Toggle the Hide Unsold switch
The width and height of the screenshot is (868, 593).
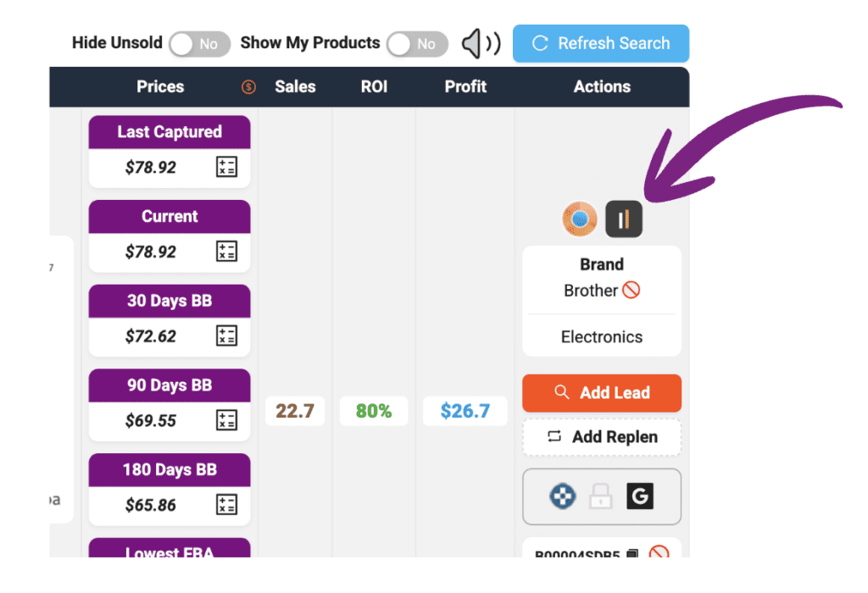point(200,44)
